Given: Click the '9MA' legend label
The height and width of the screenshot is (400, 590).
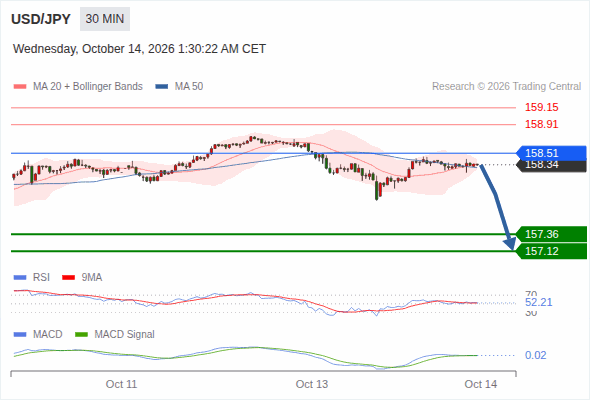Looking at the screenshot, I should point(92,277).
